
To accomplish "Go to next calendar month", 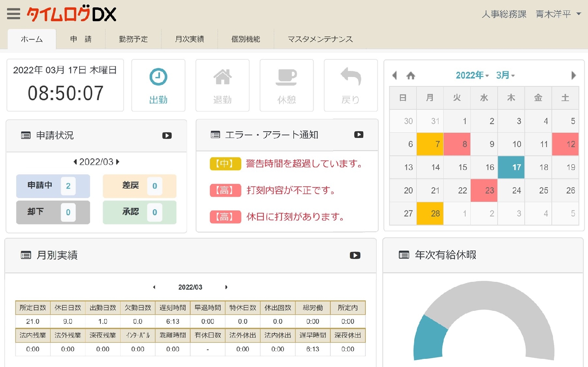I will (x=573, y=75).
